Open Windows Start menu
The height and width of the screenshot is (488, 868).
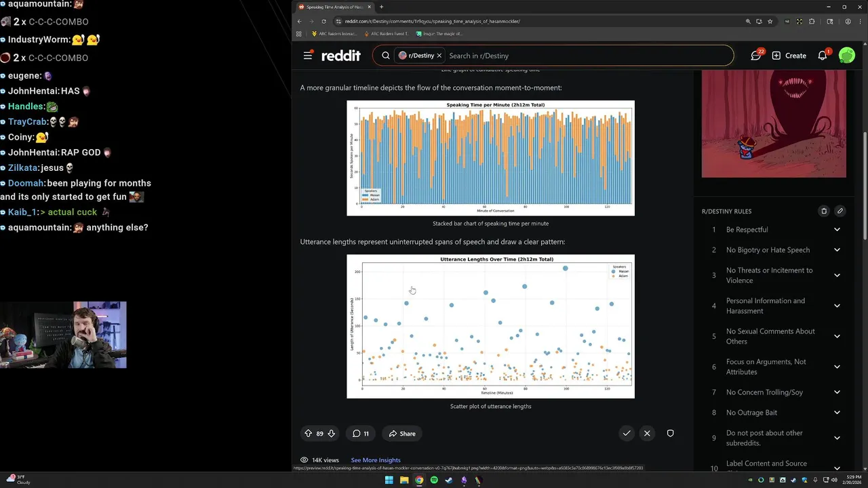pyautogui.click(x=389, y=480)
